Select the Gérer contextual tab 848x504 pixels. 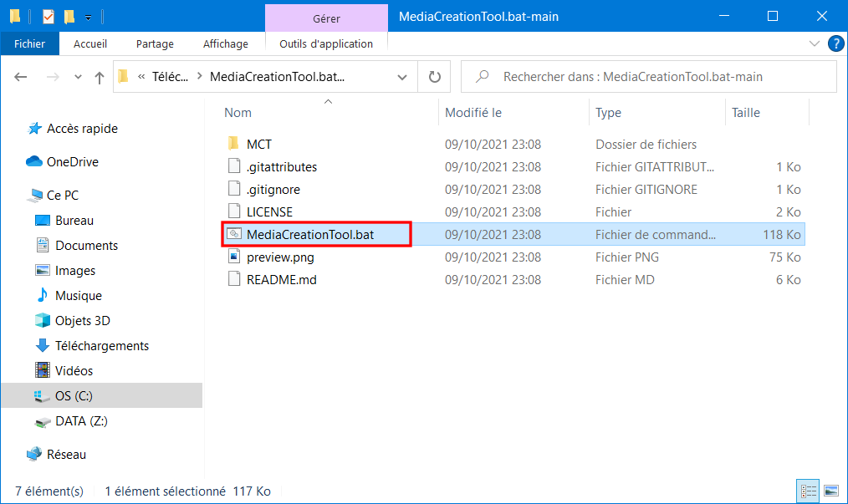tap(327, 18)
